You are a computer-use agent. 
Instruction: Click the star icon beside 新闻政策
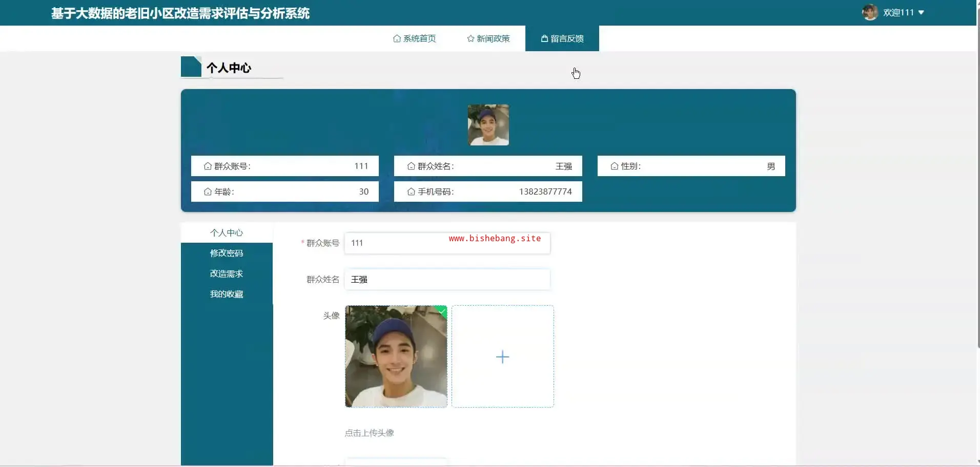click(x=471, y=38)
